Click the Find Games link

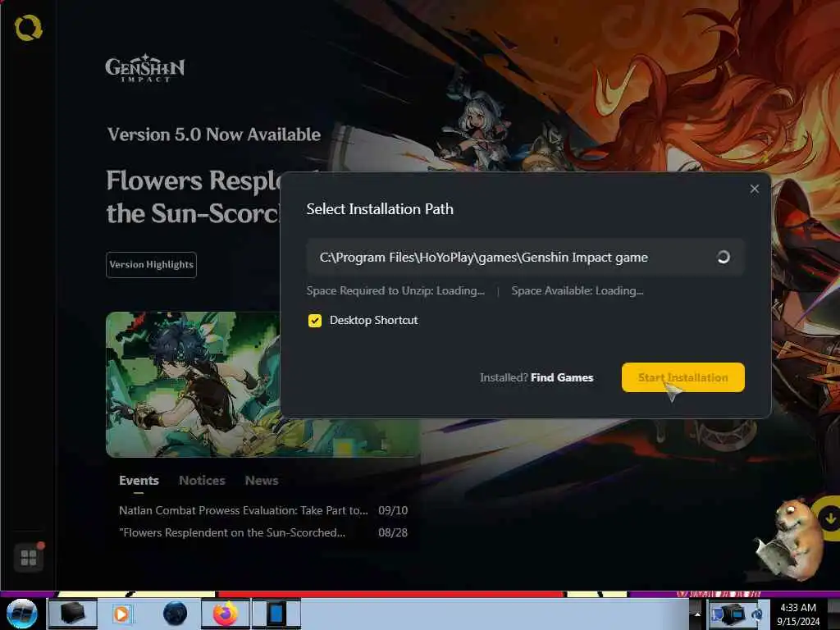[x=562, y=377]
